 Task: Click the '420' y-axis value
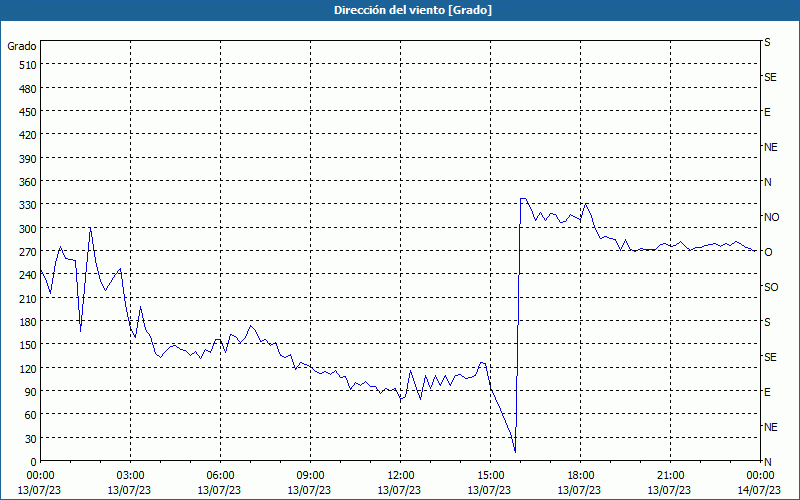pos(28,135)
